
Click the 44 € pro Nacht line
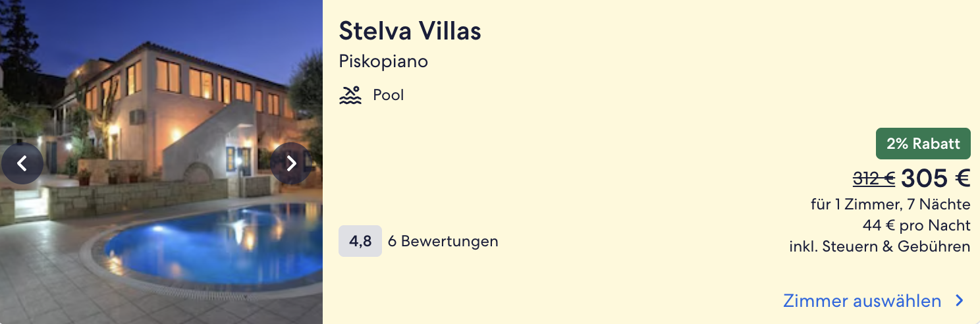917,226
